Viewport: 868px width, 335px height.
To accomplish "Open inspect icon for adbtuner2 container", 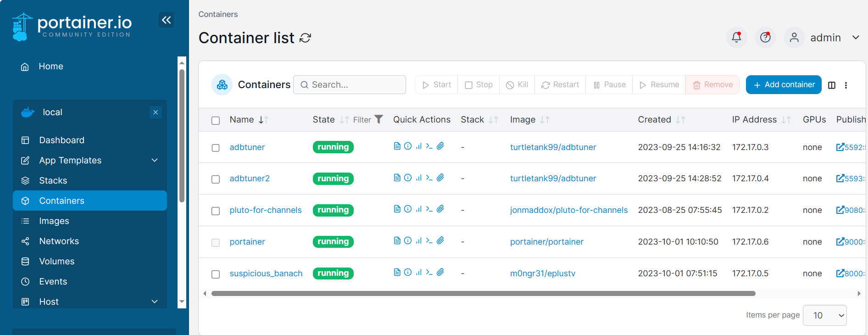I will pyautogui.click(x=408, y=178).
